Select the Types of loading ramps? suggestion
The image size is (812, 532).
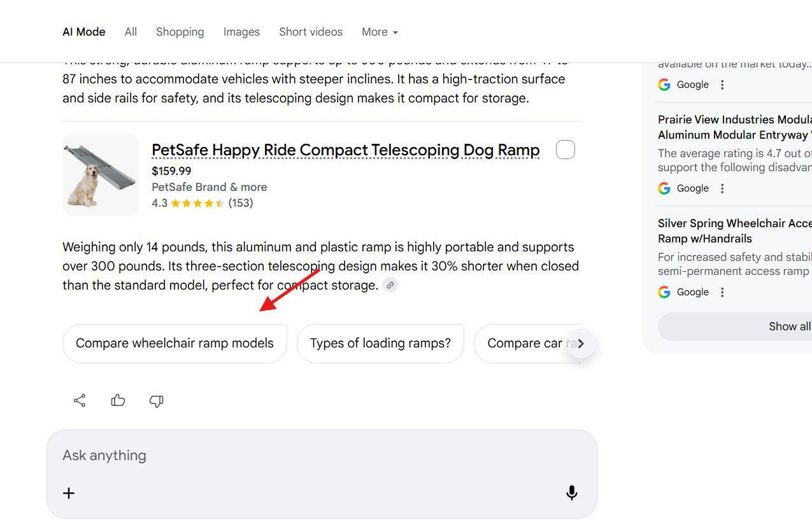(x=380, y=344)
